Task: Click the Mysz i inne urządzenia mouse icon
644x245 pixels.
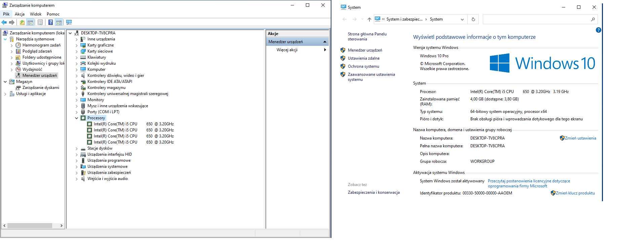Action: (x=83, y=106)
